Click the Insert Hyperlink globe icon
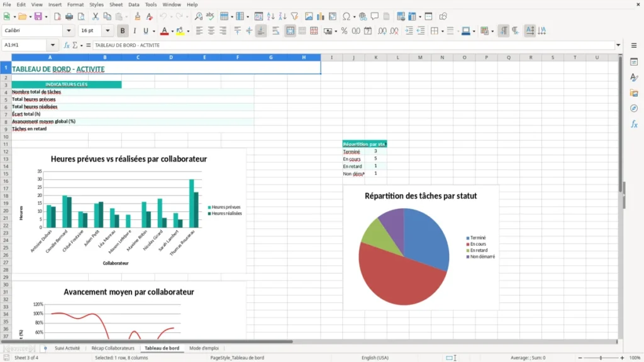Image resolution: width=644 pixels, height=362 pixels. (363, 16)
